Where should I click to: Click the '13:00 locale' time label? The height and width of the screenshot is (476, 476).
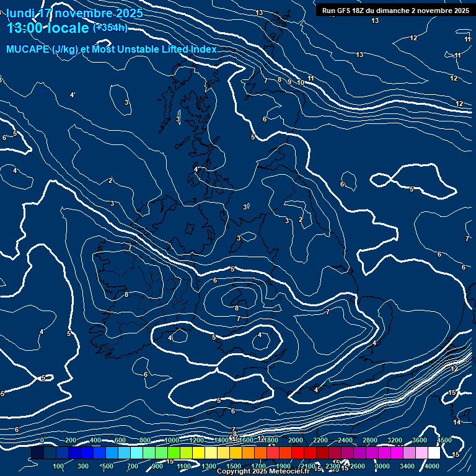click(x=48, y=29)
